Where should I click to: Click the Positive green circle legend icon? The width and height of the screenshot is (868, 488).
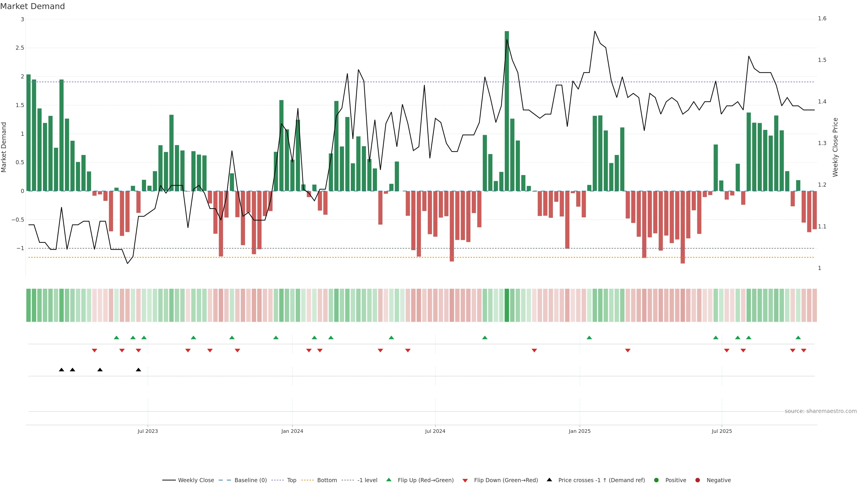(x=656, y=480)
